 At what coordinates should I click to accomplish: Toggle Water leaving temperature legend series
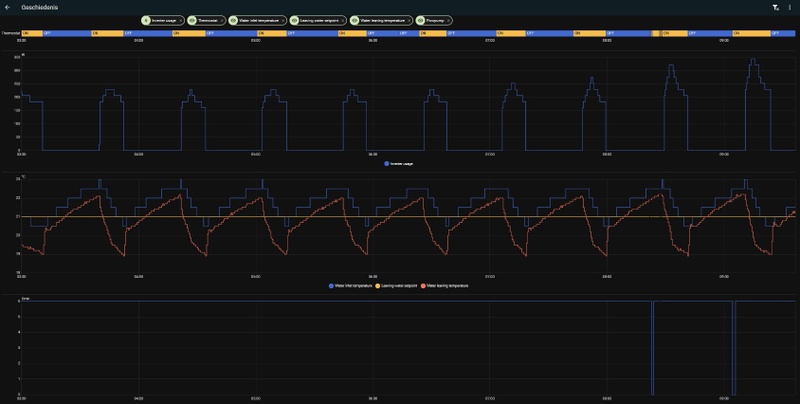tap(444, 286)
